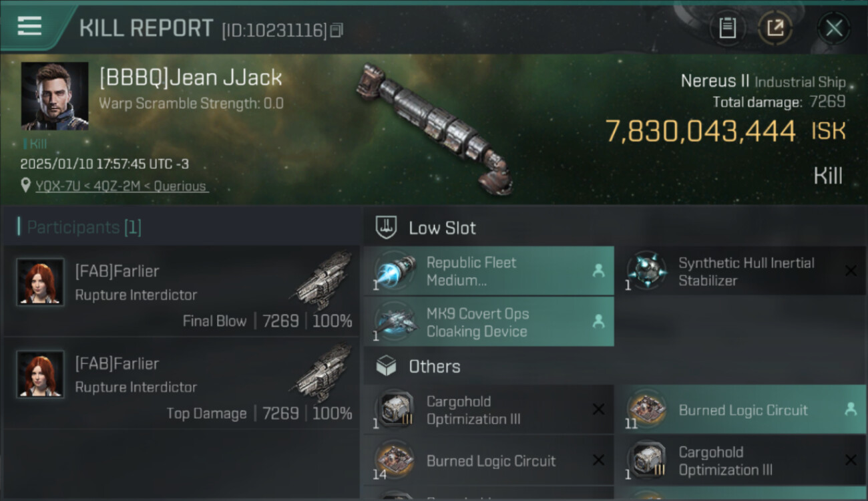Open the hamburger menu
The image size is (868, 501).
click(x=30, y=27)
